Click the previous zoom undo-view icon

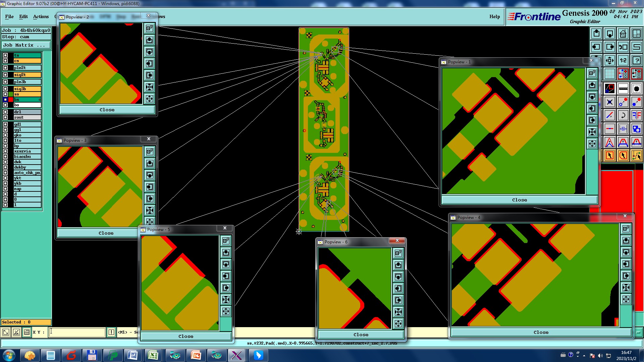pyautogui.click(x=623, y=47)
